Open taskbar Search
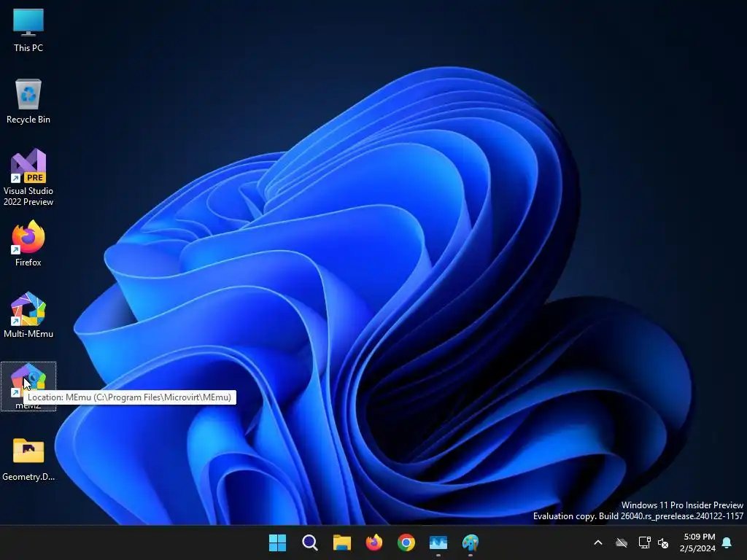Viewport: 747px width, 560px height. pos(309,542)
